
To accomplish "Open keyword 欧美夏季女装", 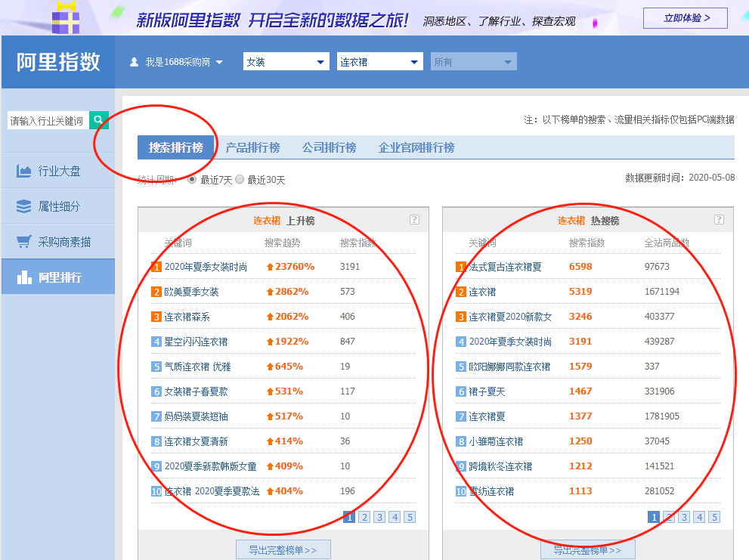I will [x=191, y=292].
